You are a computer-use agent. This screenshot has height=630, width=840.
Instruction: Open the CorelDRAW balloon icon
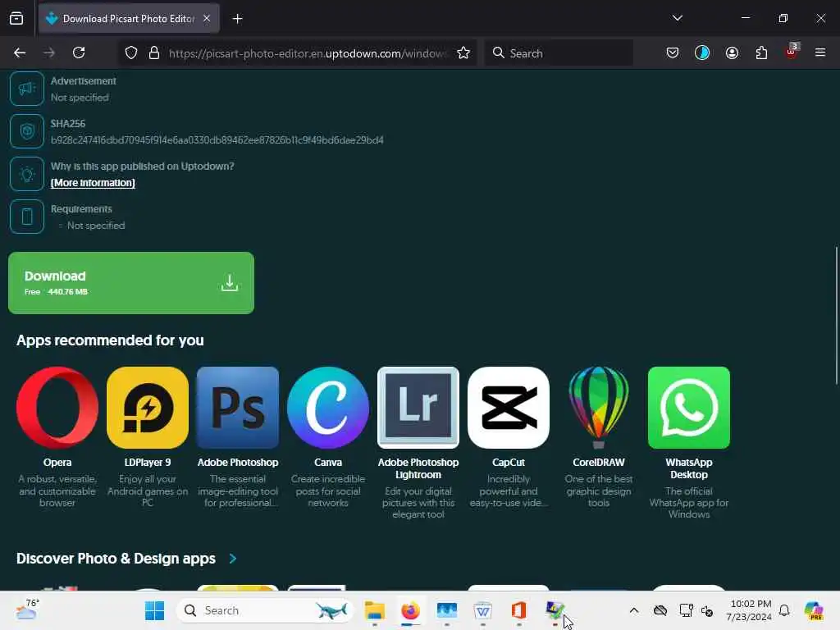[x=598, y=408]
